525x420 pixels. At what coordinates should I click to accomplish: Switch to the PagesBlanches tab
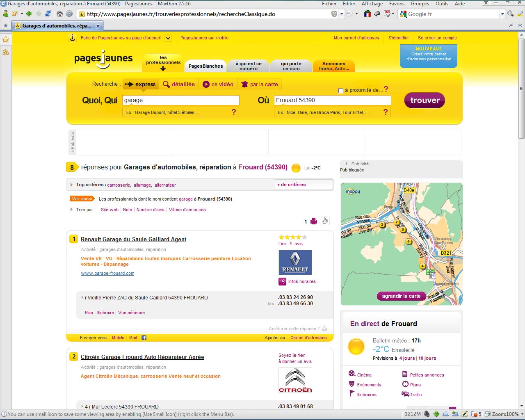[x=206, y=66]
